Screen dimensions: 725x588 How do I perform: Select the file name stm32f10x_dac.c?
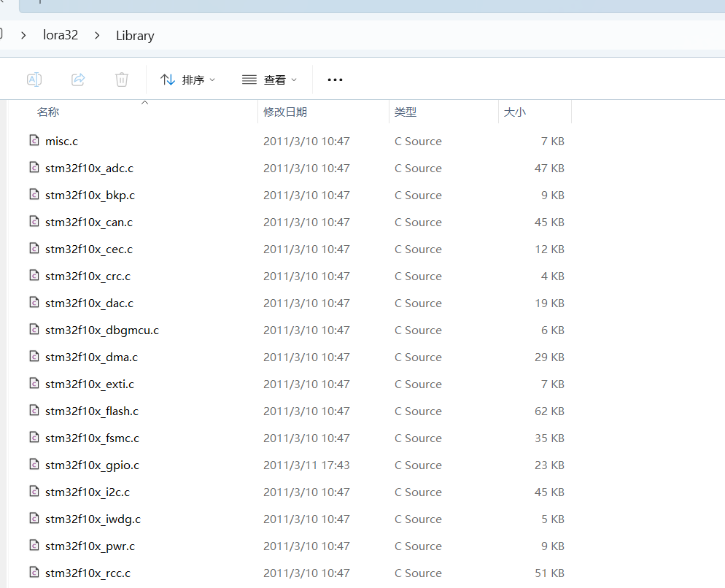click(89, 303)
